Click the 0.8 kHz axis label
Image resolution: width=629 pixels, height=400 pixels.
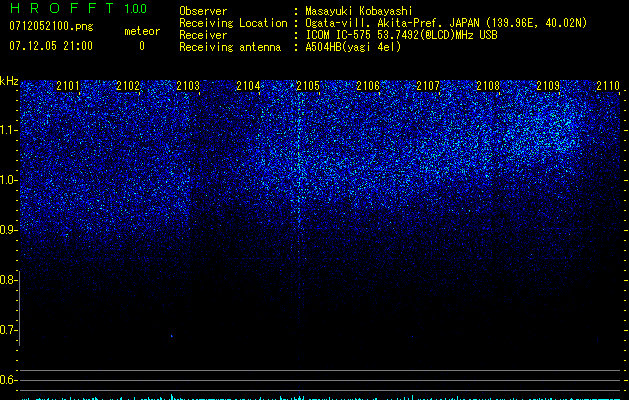pos(9,280)
